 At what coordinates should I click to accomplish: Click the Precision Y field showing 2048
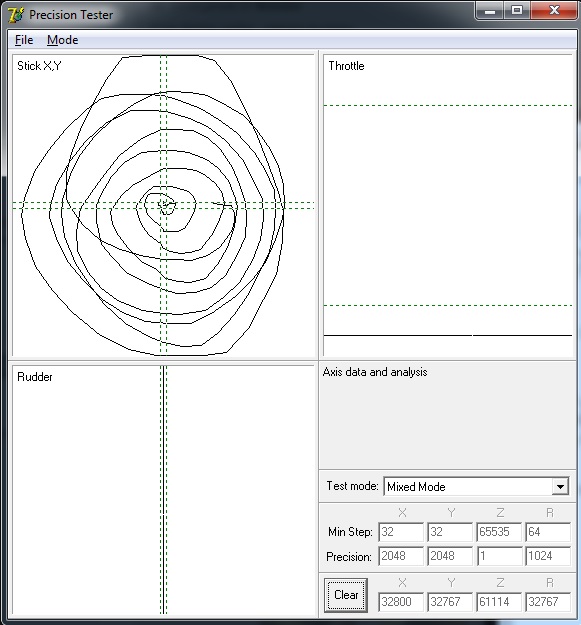(450, 556)
